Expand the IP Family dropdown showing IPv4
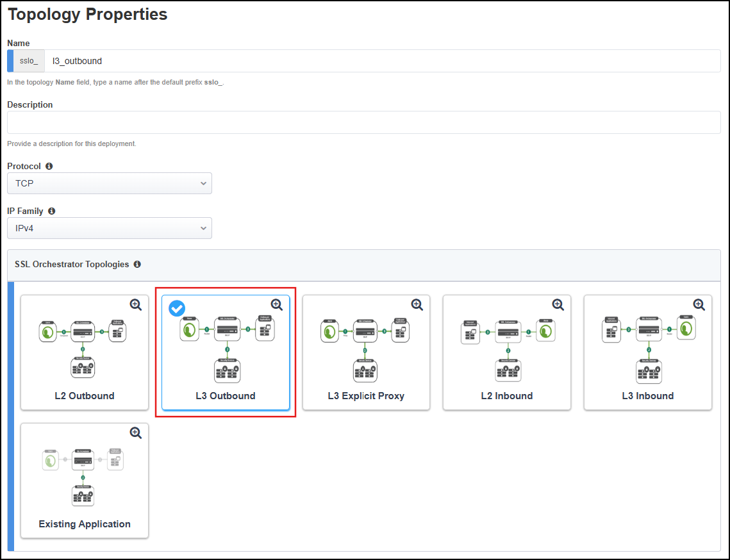The height and width of the screenshot is (560, 730). (x=110, y=228)
